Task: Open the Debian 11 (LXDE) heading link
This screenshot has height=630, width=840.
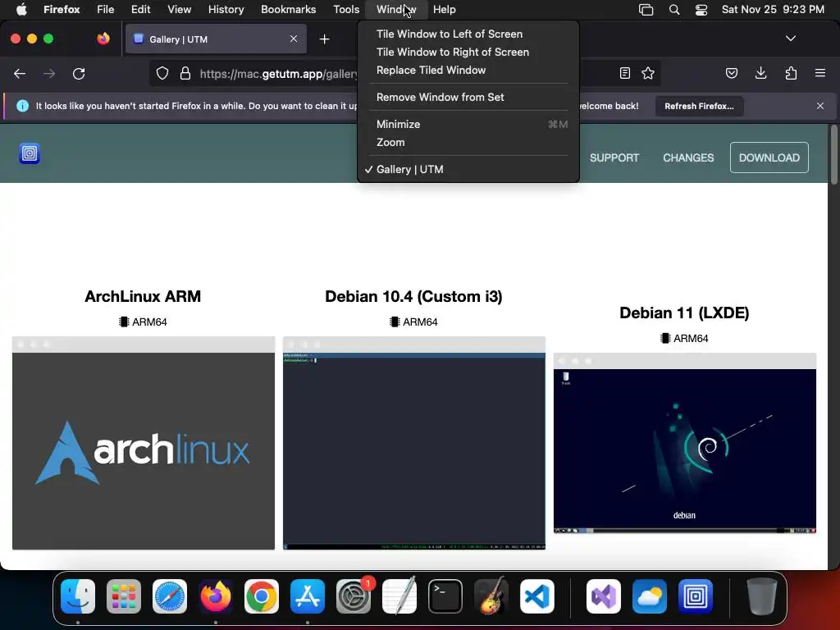Action: (x=684, y=313)
